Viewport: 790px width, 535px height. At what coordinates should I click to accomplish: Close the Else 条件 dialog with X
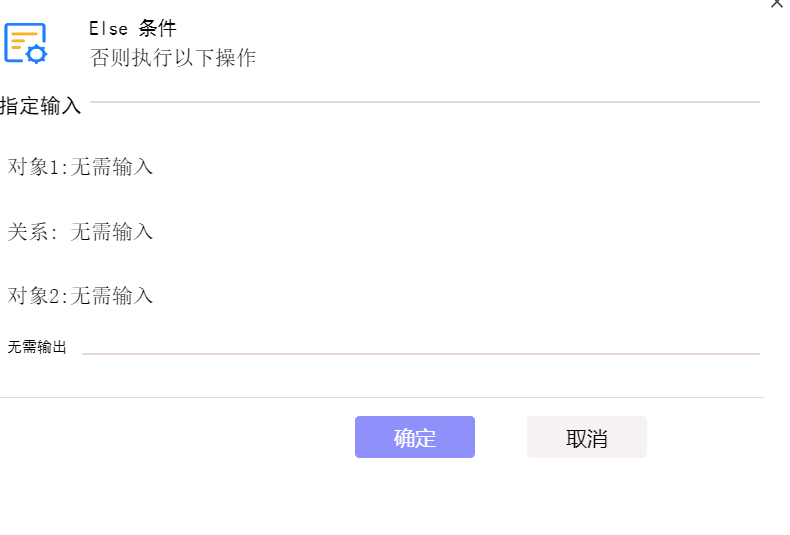coord(777,4)
